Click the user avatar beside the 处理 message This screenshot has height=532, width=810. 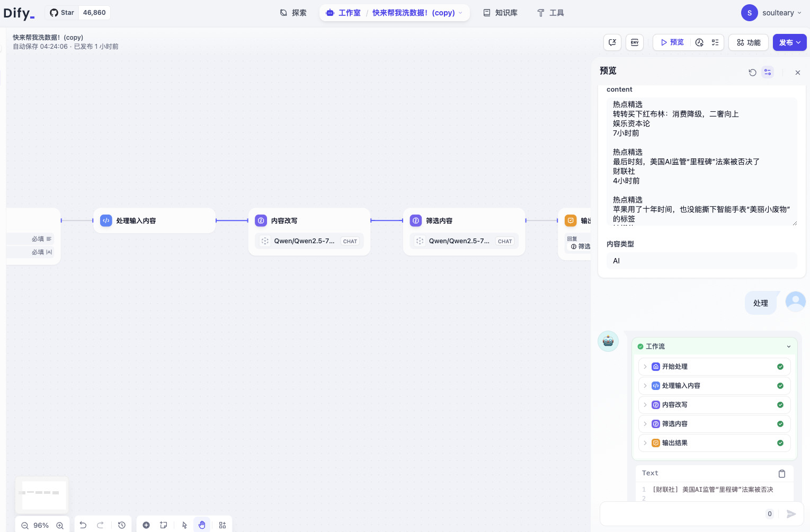[x=796, y=302]
